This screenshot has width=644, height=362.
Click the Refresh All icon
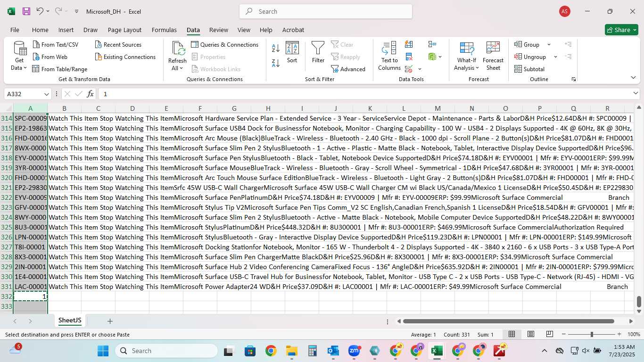[178, 49]
